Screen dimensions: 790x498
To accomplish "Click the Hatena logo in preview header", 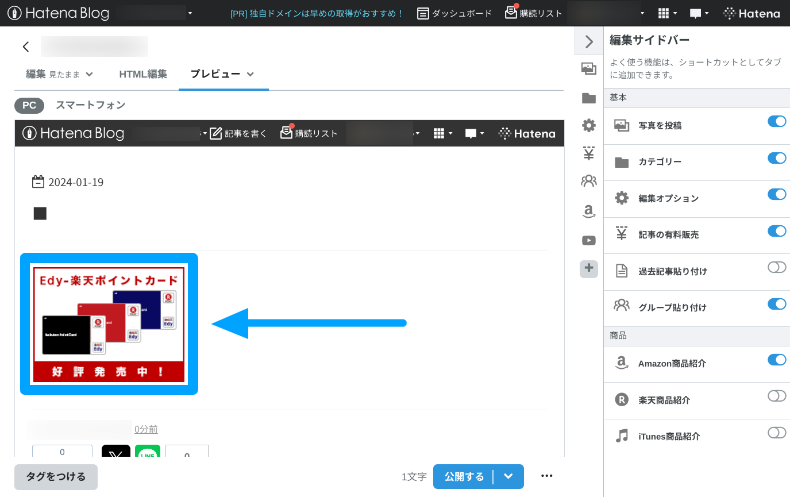I will (527, 133).
